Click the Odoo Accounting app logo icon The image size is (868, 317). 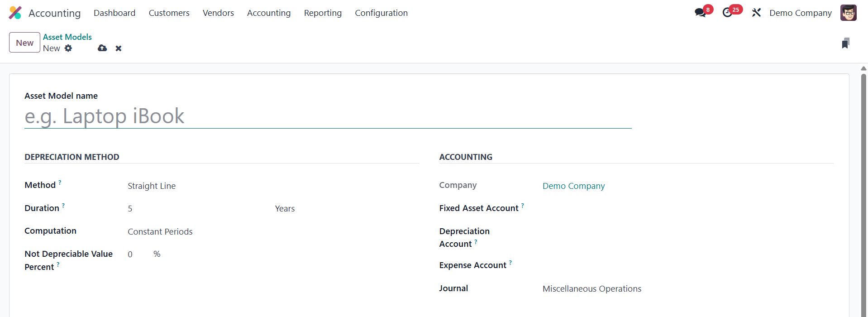click(x=15, y=13)
